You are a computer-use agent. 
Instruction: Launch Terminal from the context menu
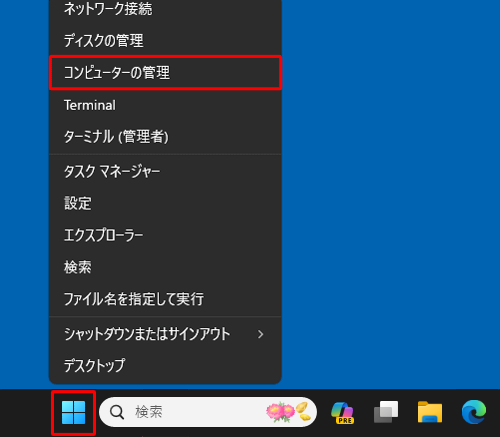click(x=165, y=105)
